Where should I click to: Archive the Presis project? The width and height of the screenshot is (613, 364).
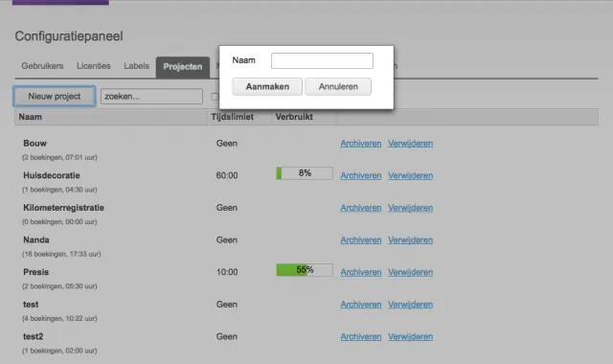(x=361, y=272)
